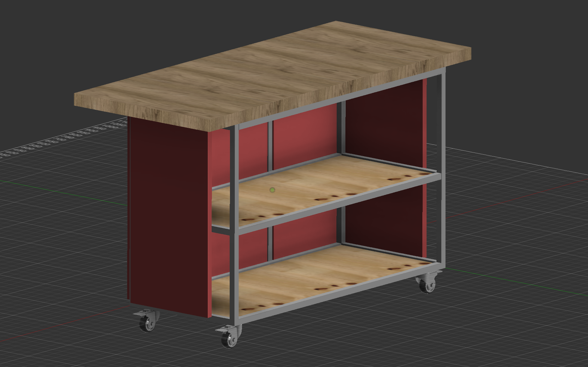
Task: Click the green orbit pivot dot
Action: pos(272,190)
